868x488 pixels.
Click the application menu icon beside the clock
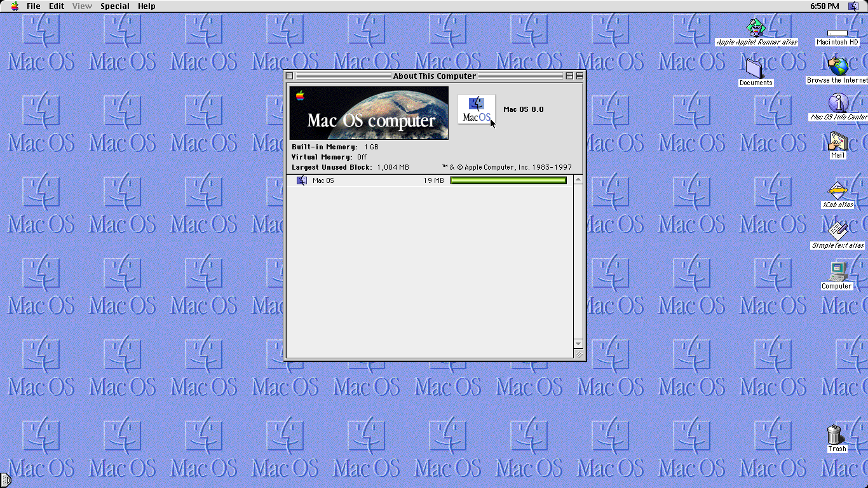(x=853, y=6)
